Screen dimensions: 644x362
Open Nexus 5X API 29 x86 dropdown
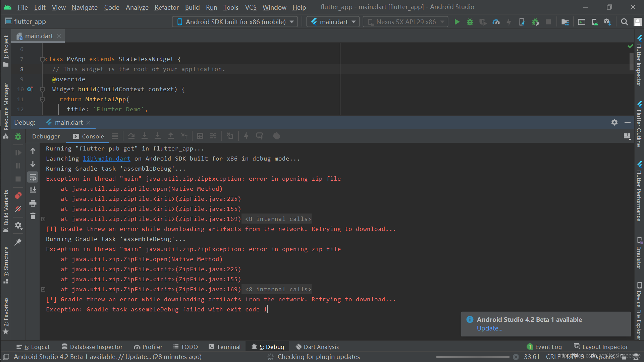[406, 22]
